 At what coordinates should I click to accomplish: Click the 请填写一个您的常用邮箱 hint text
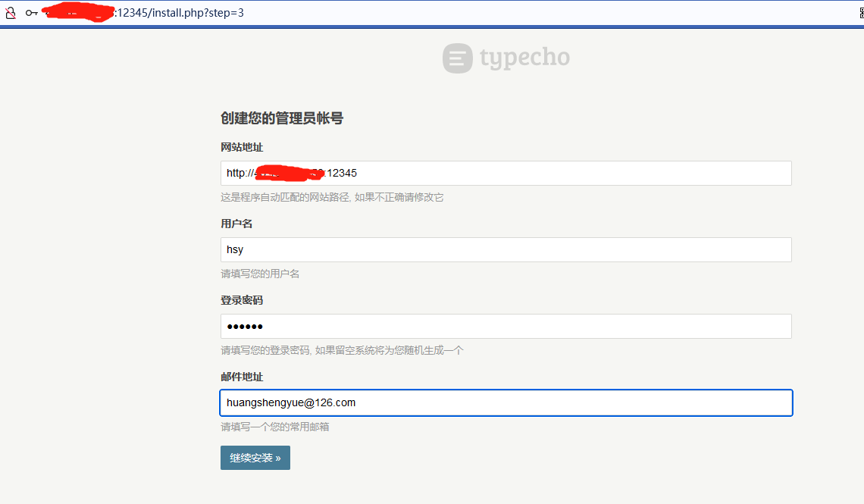point(275,427)
